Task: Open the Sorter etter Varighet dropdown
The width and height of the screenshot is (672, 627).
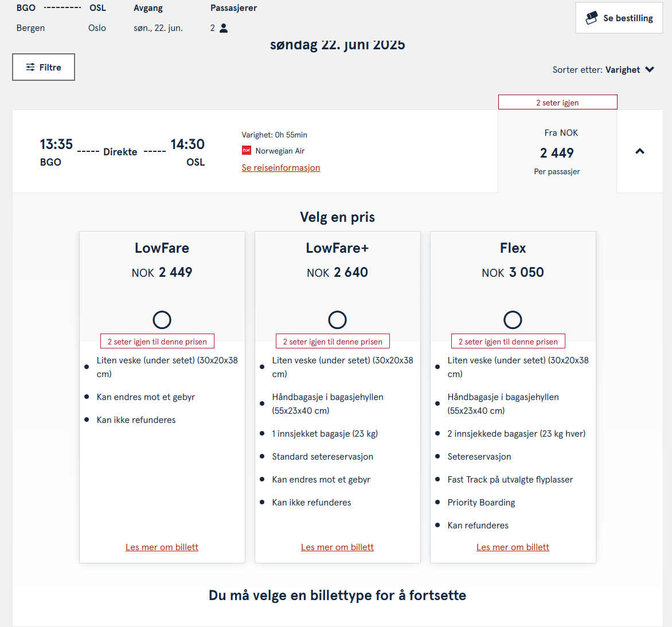Action: point(603,70)
